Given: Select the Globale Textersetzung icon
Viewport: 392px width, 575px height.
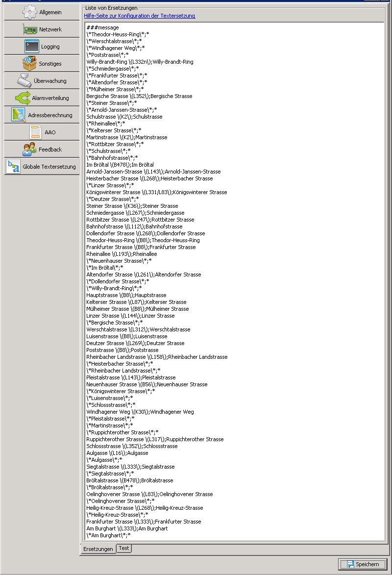Looking at the screenshot, I should [x=13, y=167].
